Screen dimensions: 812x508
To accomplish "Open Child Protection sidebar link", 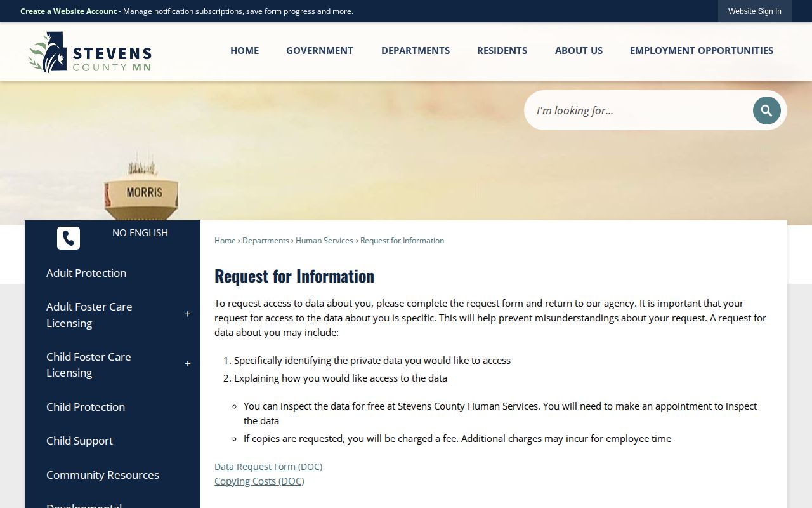I will [x=86, y=407].
